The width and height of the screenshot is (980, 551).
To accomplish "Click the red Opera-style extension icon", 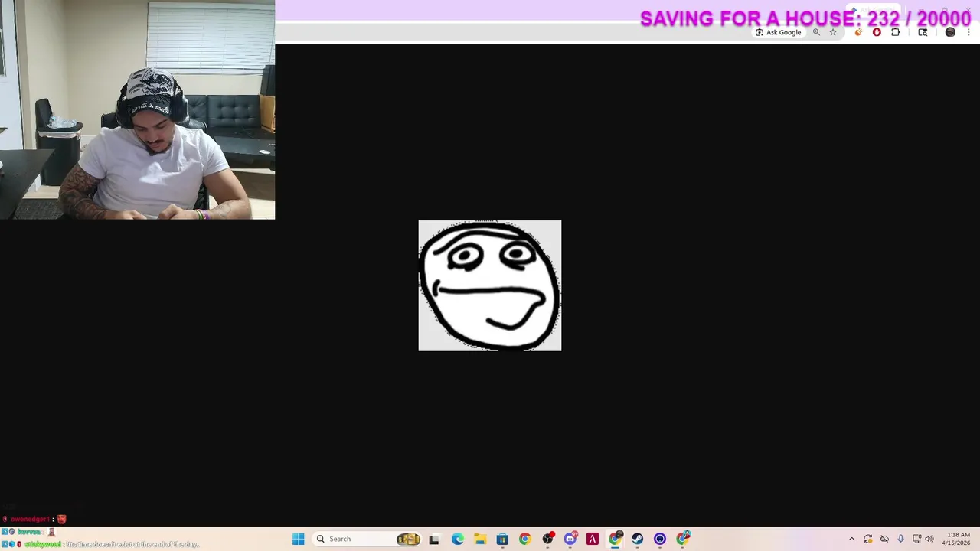I will (877, 32).
